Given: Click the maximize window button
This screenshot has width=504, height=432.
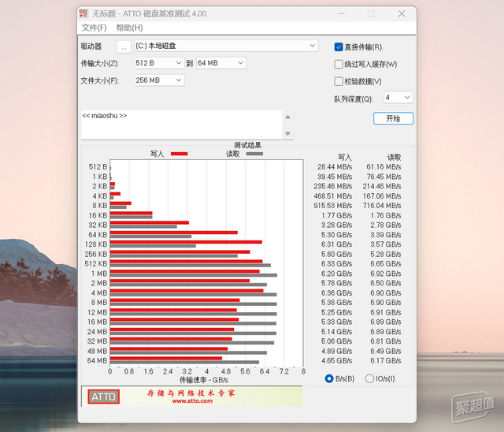Looking at the screenshot, I should 371,13.
